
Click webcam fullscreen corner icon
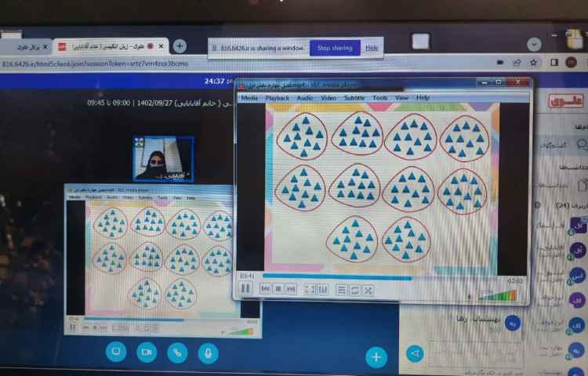tap(140, 142)
